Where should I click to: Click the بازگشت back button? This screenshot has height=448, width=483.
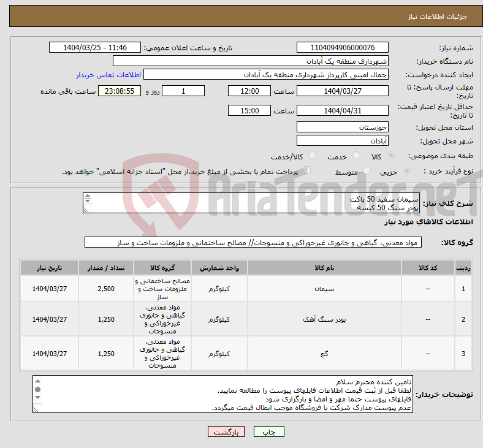[226, 431]
